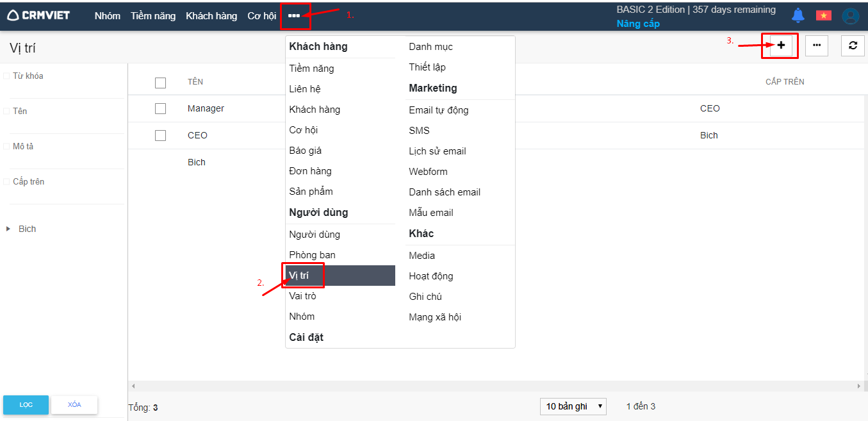Click the Nâng cấp upgrade link
Screen dimensions: 868x421
638,24
